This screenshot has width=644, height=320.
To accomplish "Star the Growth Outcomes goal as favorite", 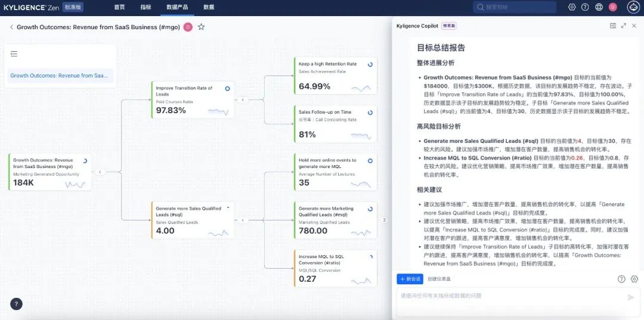I will (x=202, y=27).
